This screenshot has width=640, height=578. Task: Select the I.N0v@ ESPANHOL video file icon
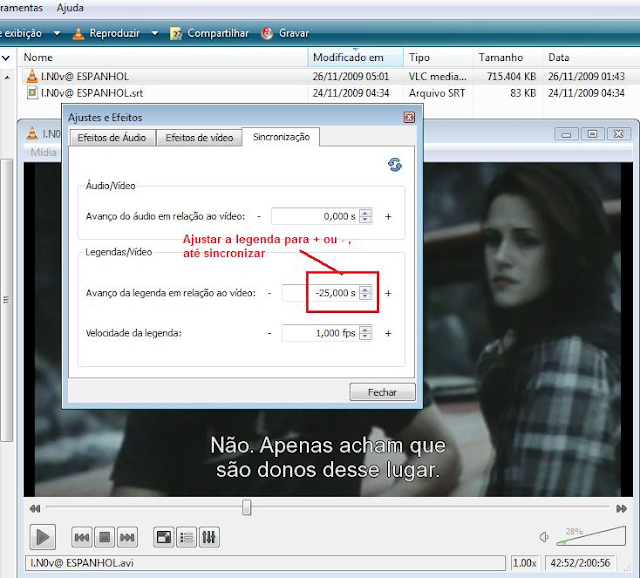click(32, 76)
